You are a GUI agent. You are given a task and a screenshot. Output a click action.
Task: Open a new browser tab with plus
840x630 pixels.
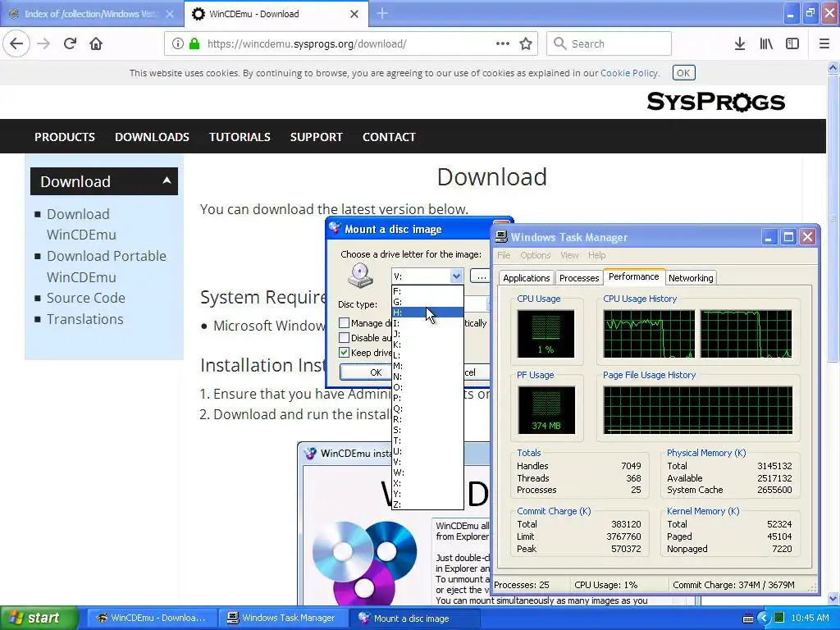coord(382,14)
